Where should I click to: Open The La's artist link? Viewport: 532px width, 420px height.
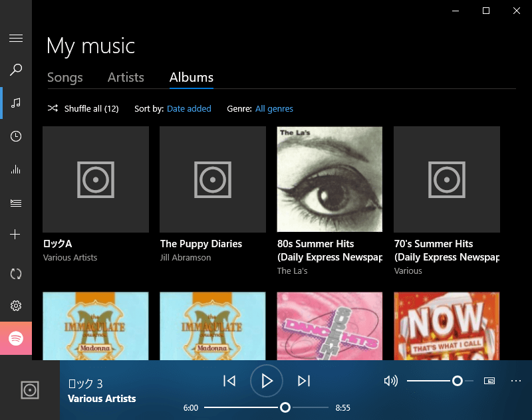[x=293, y=271]
